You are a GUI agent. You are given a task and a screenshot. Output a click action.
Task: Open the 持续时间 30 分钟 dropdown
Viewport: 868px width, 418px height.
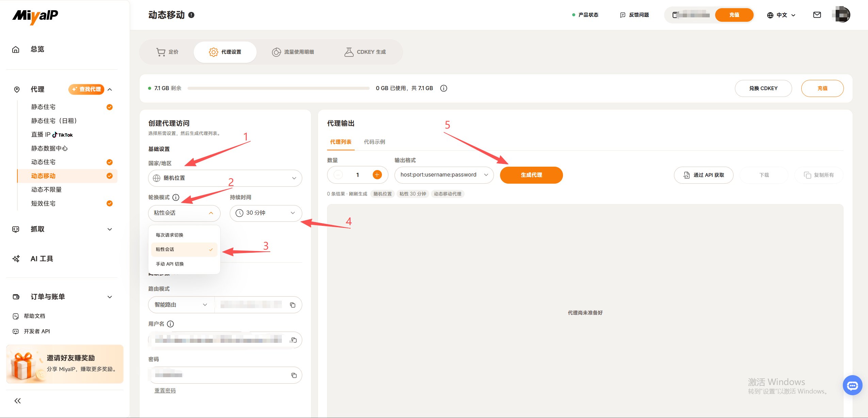[x=266, y=213]
